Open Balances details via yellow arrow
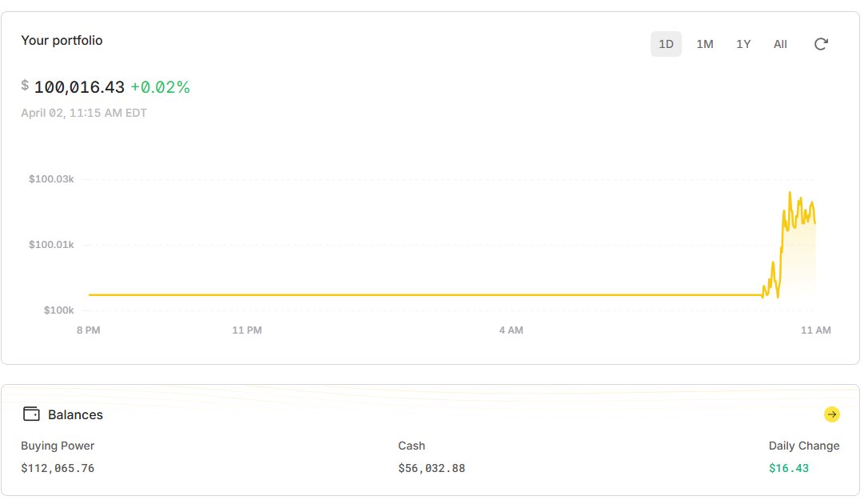Screen dimensions: 868x500 click(831, 414)
